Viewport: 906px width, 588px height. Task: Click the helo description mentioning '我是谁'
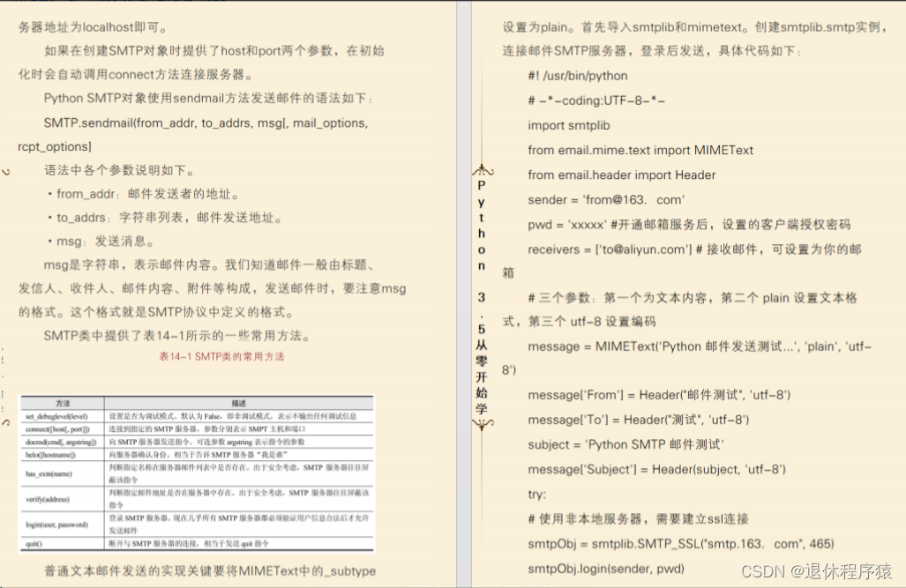coord(239,455)
